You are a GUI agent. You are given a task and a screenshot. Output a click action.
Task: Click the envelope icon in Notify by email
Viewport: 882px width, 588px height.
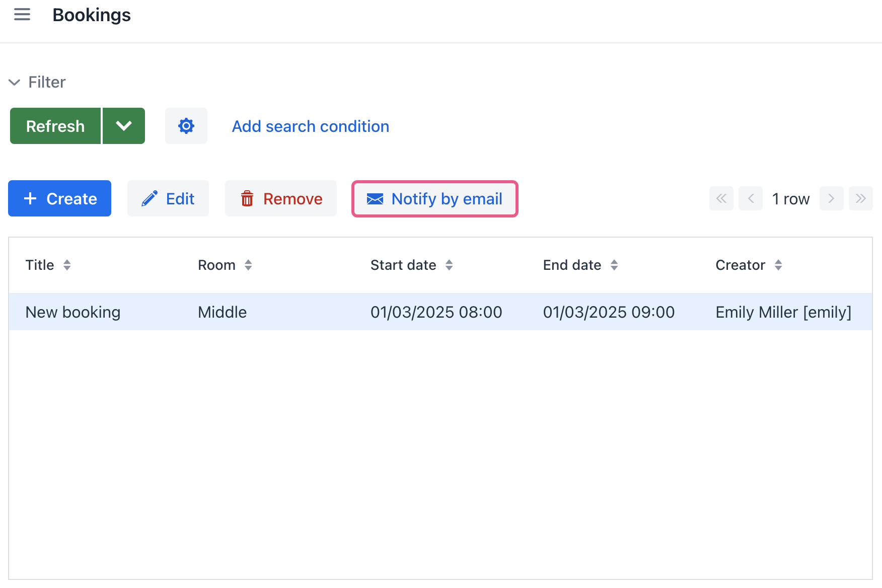(x=374, y=199)
